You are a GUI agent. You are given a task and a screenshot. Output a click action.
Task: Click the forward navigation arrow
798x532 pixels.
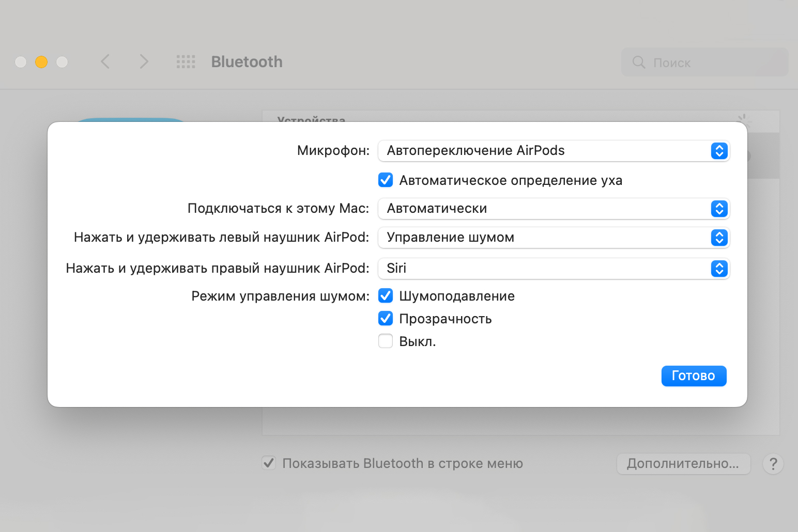coord(144,62)
